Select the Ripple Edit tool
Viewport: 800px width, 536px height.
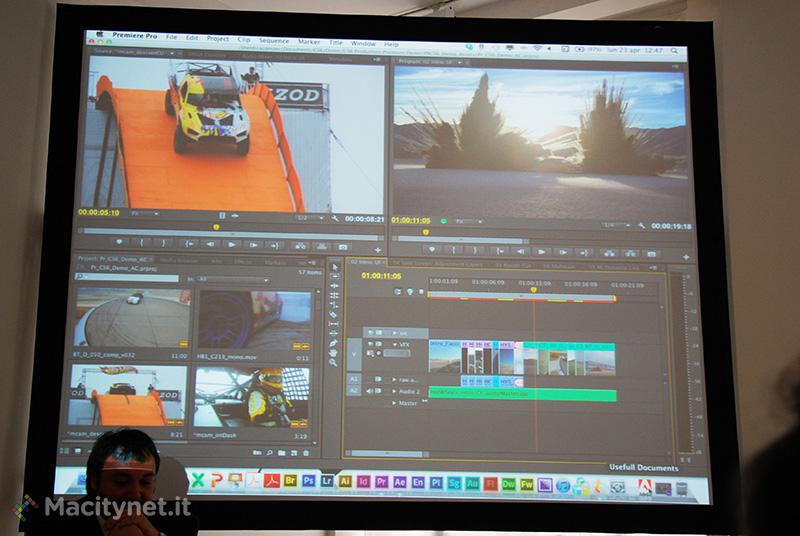click(334, 286)
